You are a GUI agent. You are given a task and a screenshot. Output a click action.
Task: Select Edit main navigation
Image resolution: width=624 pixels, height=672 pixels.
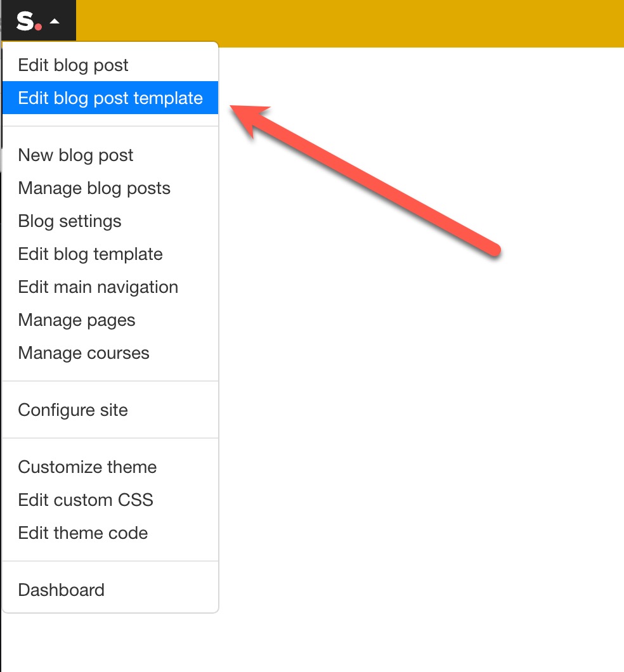click(x=98, y=287)
